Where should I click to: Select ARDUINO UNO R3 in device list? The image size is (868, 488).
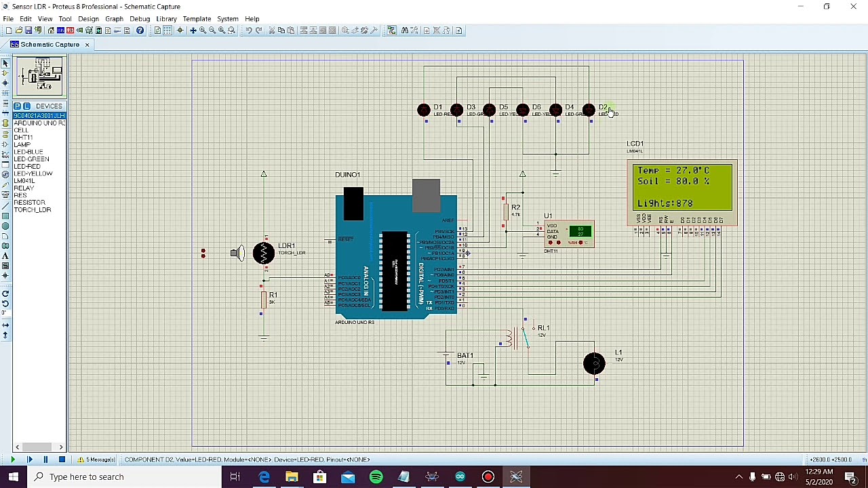(x=39, y=123)
